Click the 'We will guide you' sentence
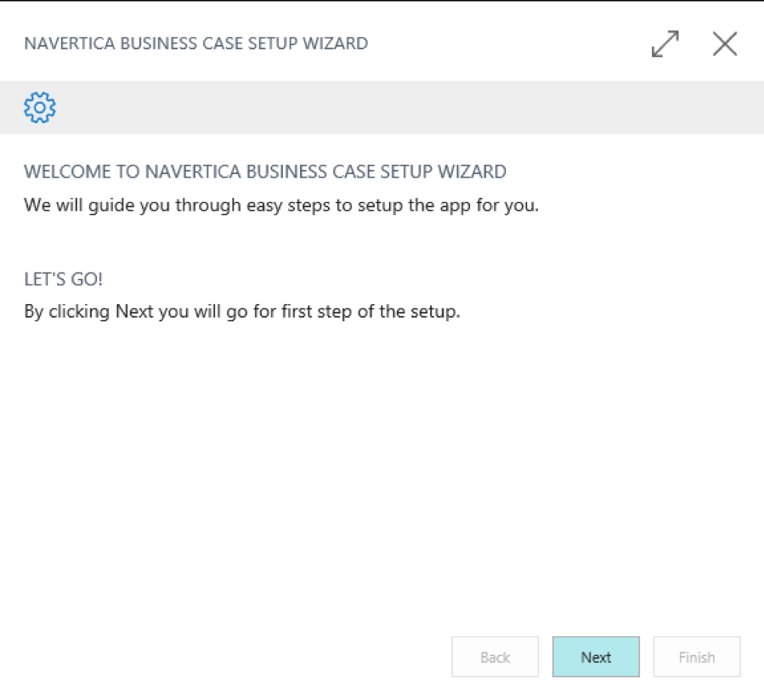This screenshot has height=700, width=764. click(x=281, y=205)
